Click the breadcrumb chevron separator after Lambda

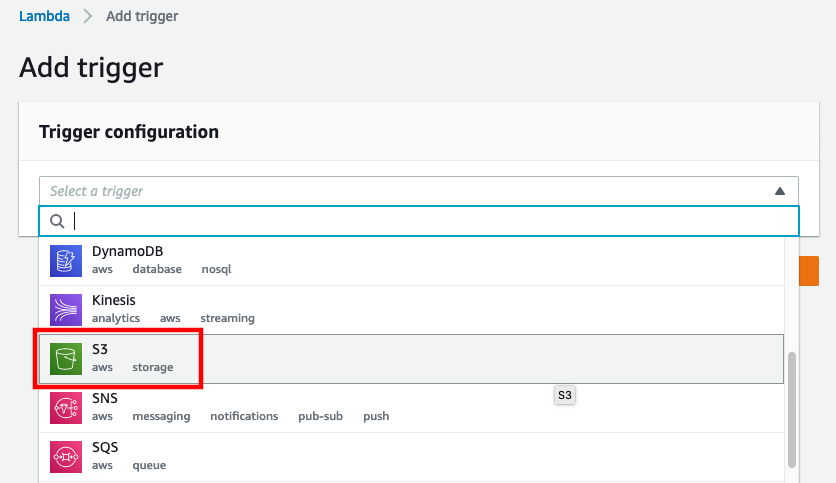coord(87,17)
